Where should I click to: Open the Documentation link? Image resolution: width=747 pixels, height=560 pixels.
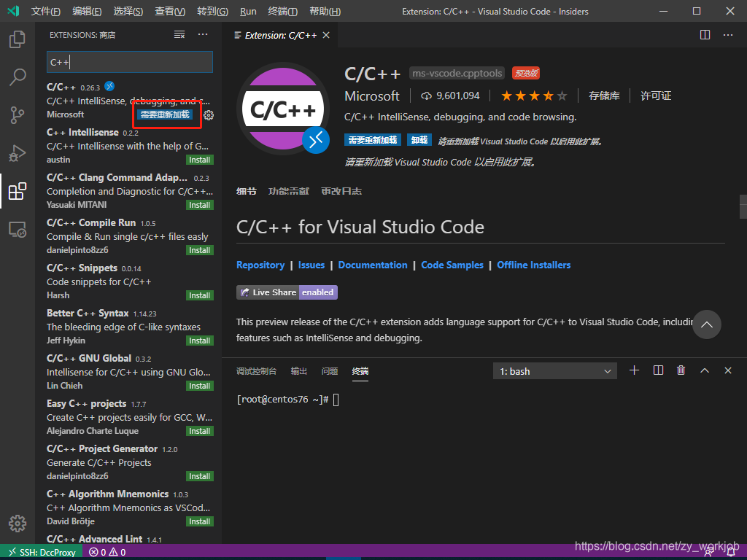tap(373, 265)
